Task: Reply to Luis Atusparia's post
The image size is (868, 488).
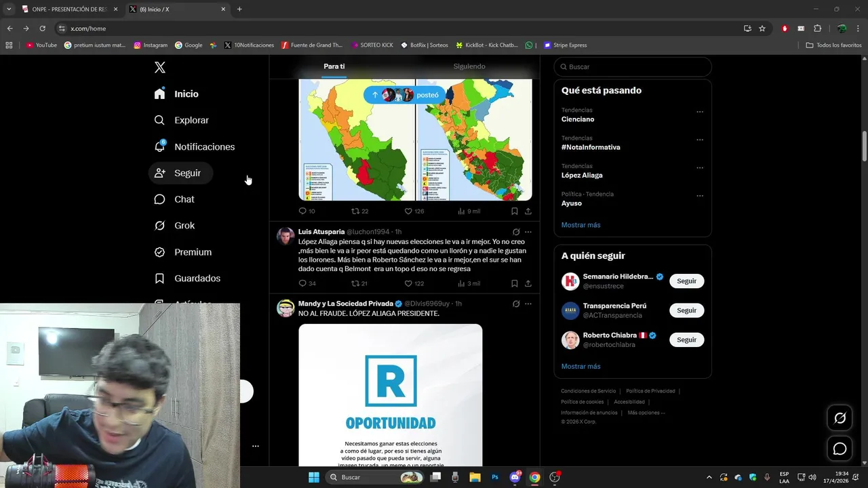Action: 307,283
